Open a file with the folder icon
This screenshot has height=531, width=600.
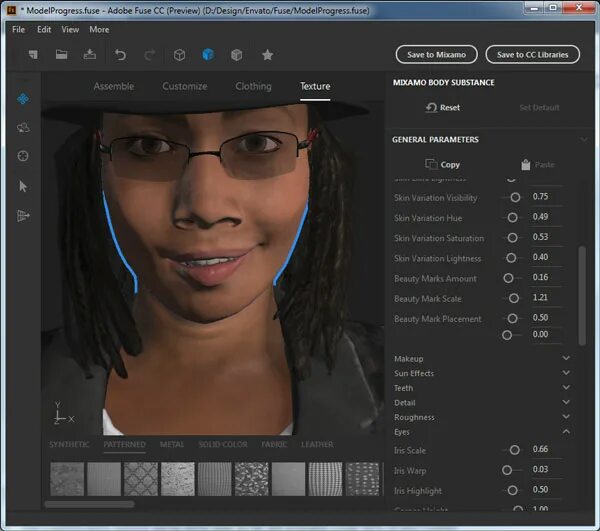(x=61, y=55)
